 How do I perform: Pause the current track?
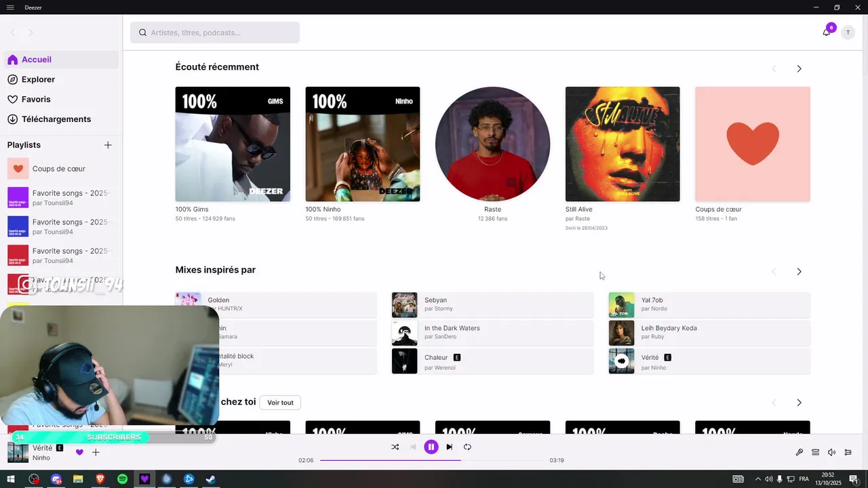click(x=431, y=447)
